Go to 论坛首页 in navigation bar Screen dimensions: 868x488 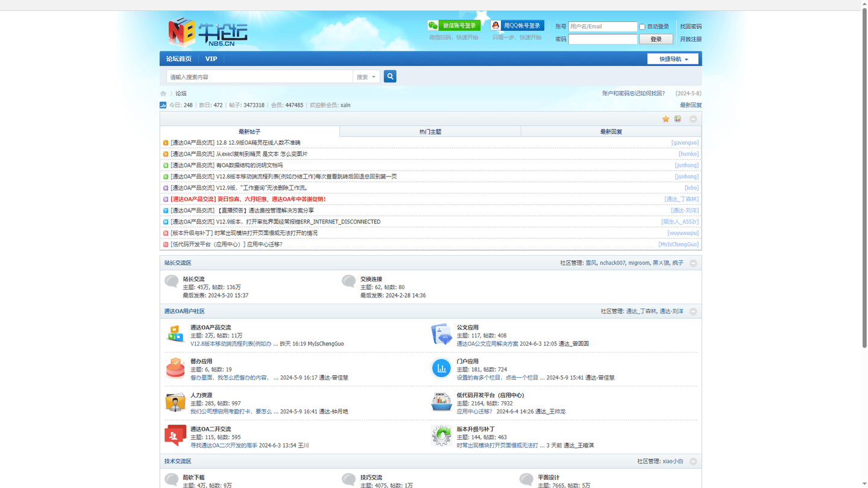pos(179,58)
